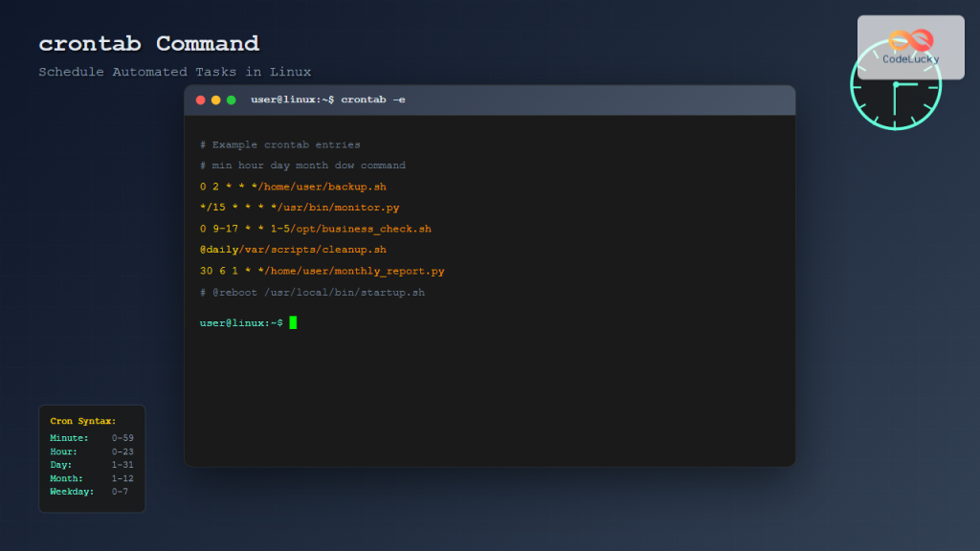Screen dimensions: 980x551
Task: Toggle the monitor.py fifteen-minute entry
Action: (x=300, y=207)
